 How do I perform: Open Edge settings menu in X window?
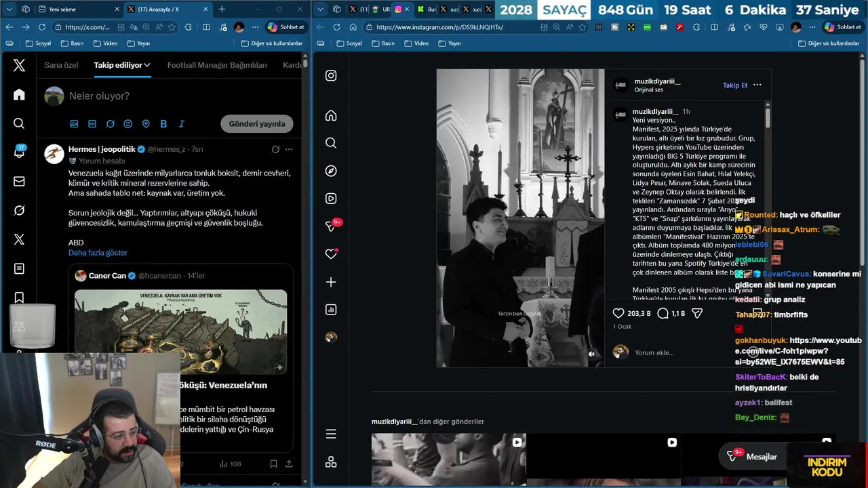coord(255,27)
